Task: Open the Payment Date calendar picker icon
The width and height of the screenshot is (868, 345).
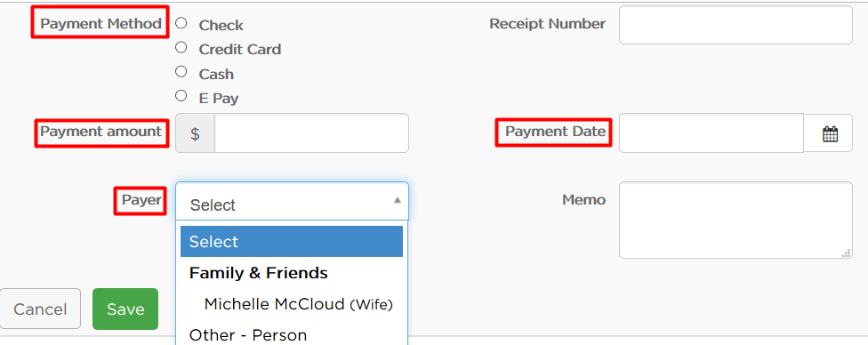Action: pos(829,133)
